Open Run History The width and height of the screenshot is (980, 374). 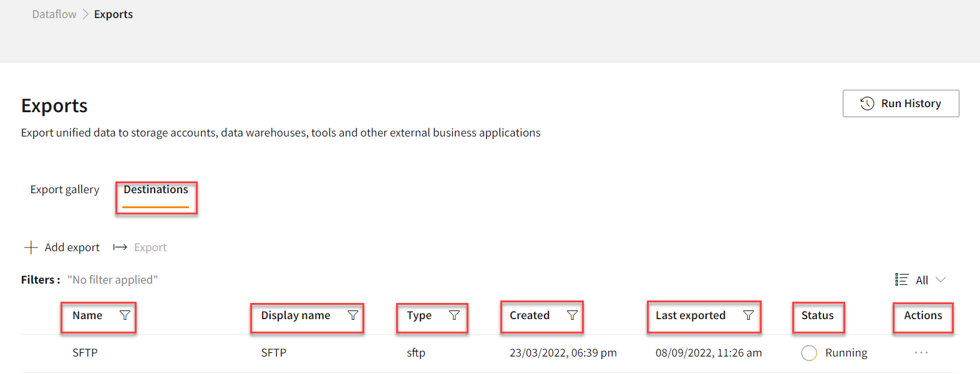click(901, 103)
